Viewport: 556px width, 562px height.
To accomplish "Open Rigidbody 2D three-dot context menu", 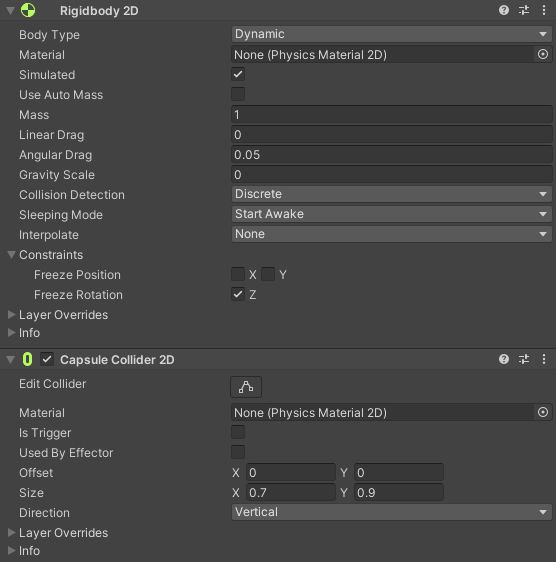I will [544, 10].
